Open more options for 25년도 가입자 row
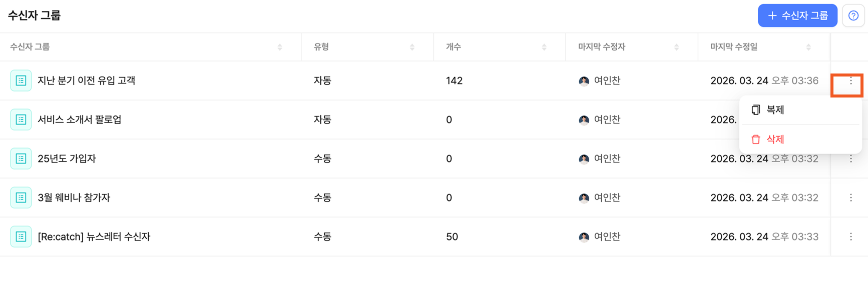The image size is (868, 294). coord(850,159)
